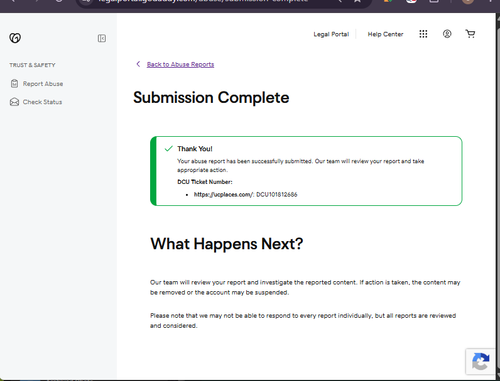Click the GoDaddy logo icon
The height and width of the screenshot is (381, 500).
15,38
